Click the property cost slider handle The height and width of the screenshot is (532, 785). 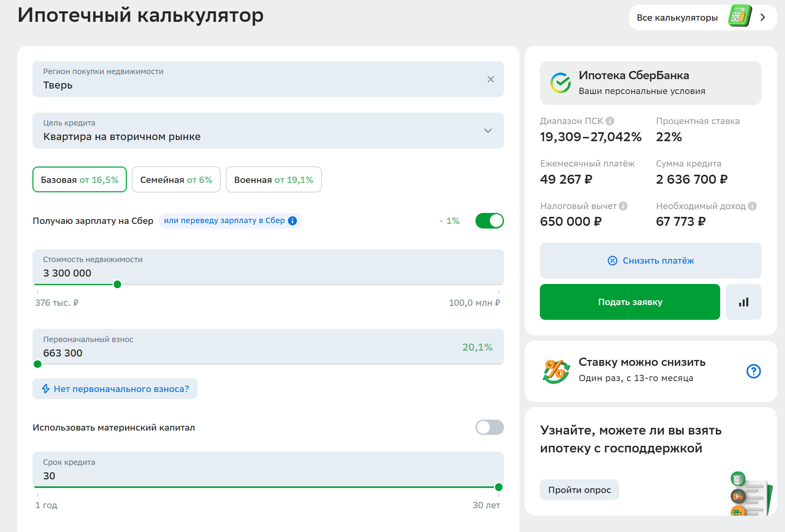(x=117, y=284)
